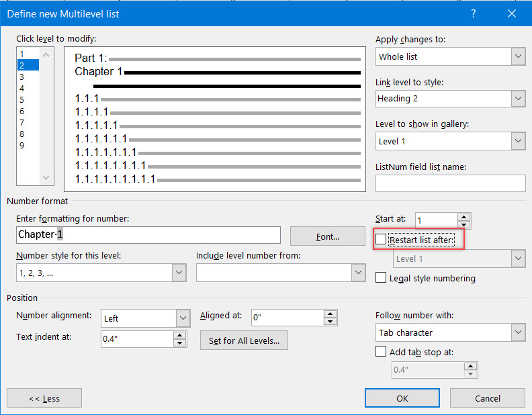
Task: Click the Part 1: preview line
Action: [x=218, y=58]
